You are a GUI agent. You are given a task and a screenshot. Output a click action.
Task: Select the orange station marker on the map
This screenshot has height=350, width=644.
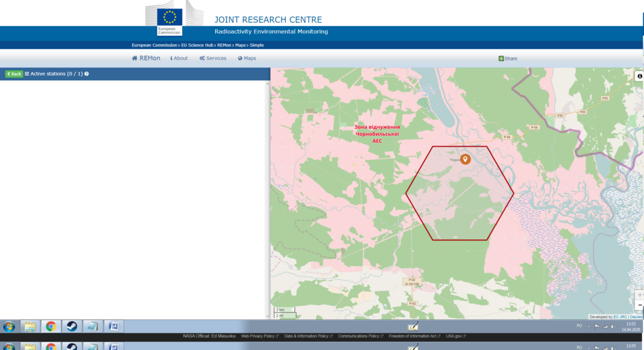coord(465,159)
